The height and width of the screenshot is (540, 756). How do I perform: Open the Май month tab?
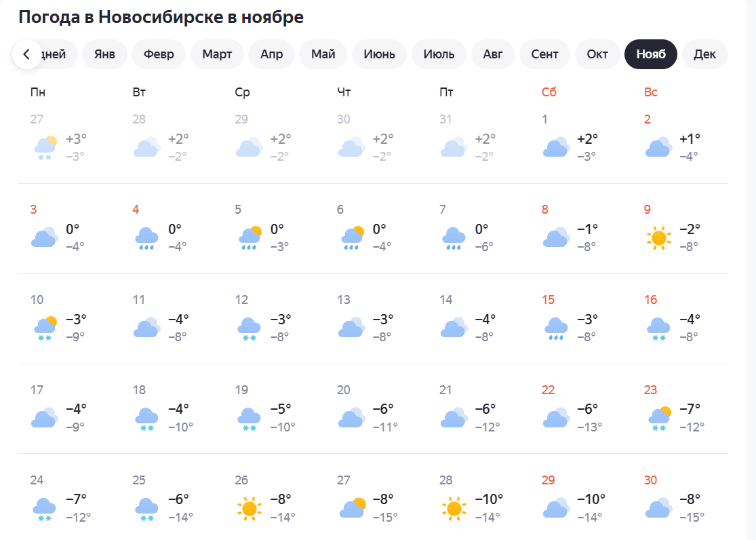[x=323, y=54]
